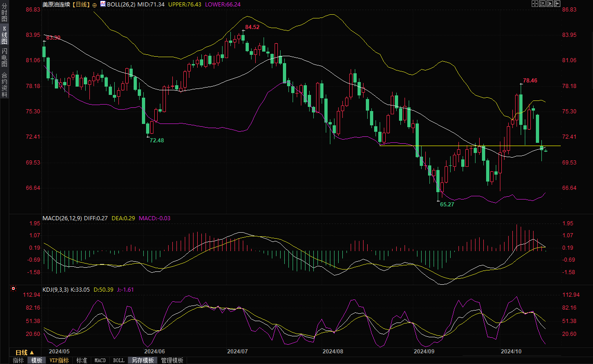This screenshot has height=364, width=593.
Task: Open 合约资料 in the left sidebar
Action: pyautogui.click(x=4, y=85)
